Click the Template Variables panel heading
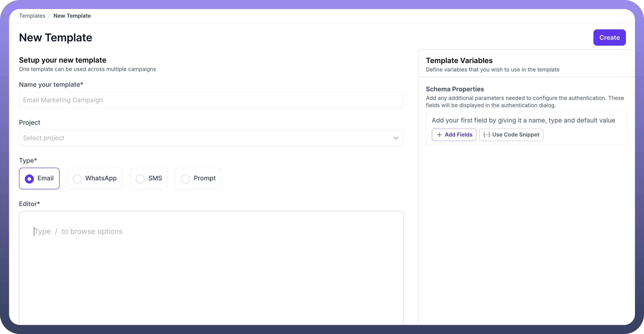The width and height of the screenshot is (644, 334). coord(459,61)
